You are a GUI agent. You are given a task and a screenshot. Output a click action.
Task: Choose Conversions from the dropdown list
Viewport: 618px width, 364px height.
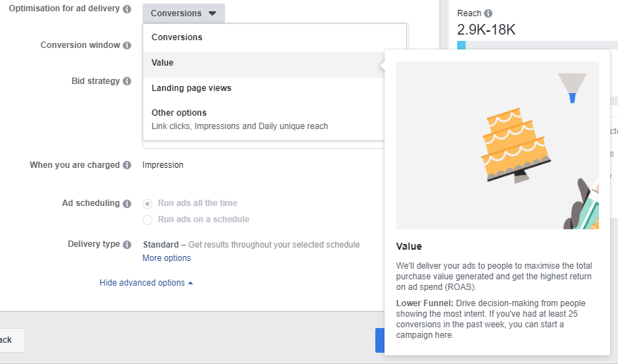(x=176, y=37)
